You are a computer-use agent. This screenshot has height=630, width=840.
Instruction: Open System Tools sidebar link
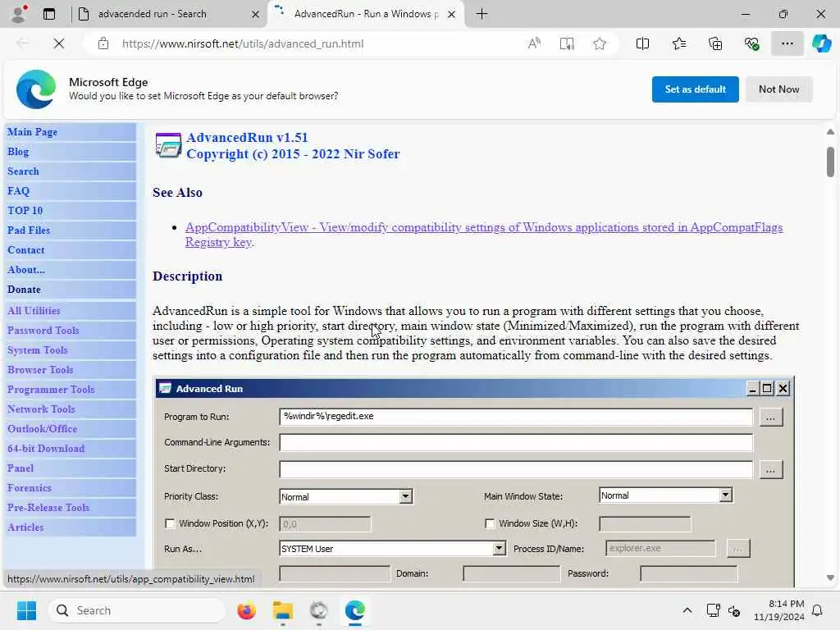[37, 350]
